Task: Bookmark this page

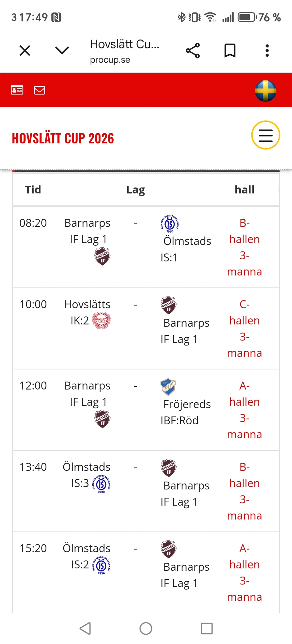Action: pyautogui.click(x=230, y=51)
